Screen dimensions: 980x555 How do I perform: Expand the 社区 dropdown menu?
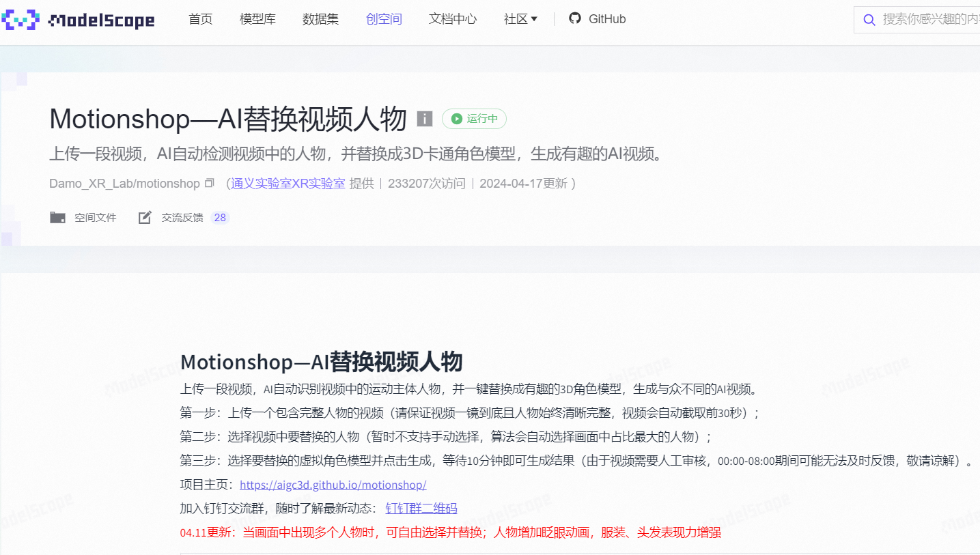click(x=520, y=19)
